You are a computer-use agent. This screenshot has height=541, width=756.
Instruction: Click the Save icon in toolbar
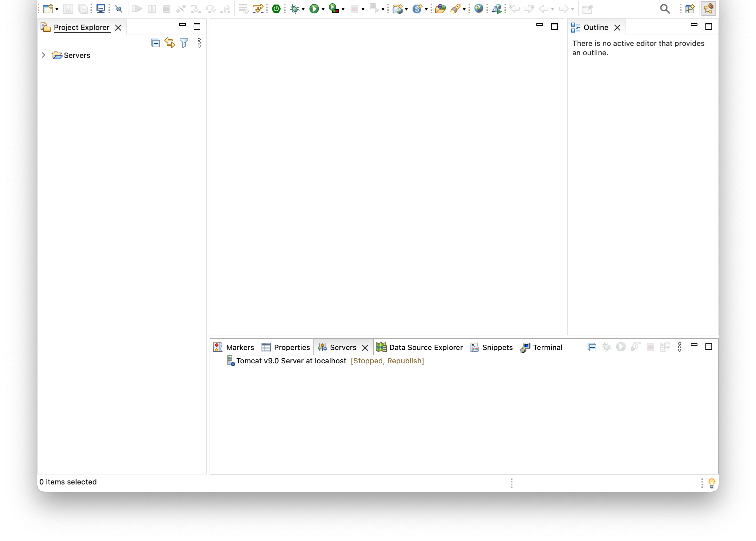point(68,9)
